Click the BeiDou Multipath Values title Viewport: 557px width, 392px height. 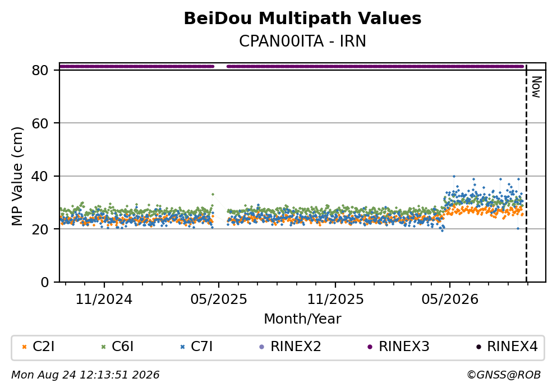(x=302, y=19)
